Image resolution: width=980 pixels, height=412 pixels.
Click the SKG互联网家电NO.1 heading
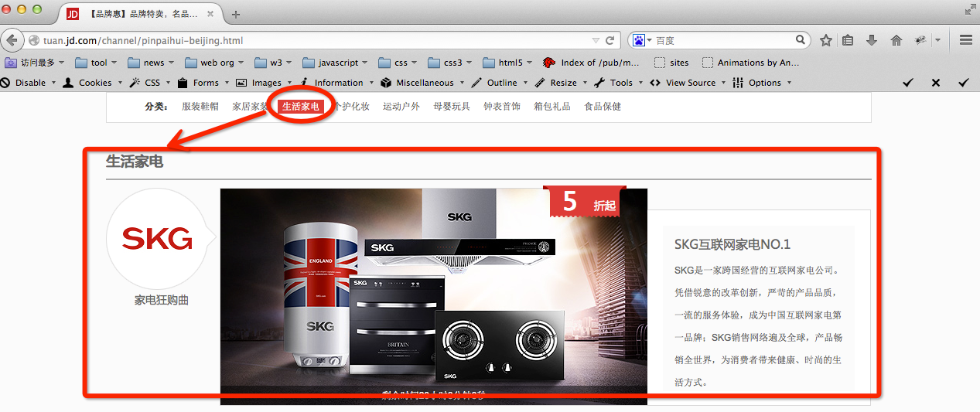(732, 245)
